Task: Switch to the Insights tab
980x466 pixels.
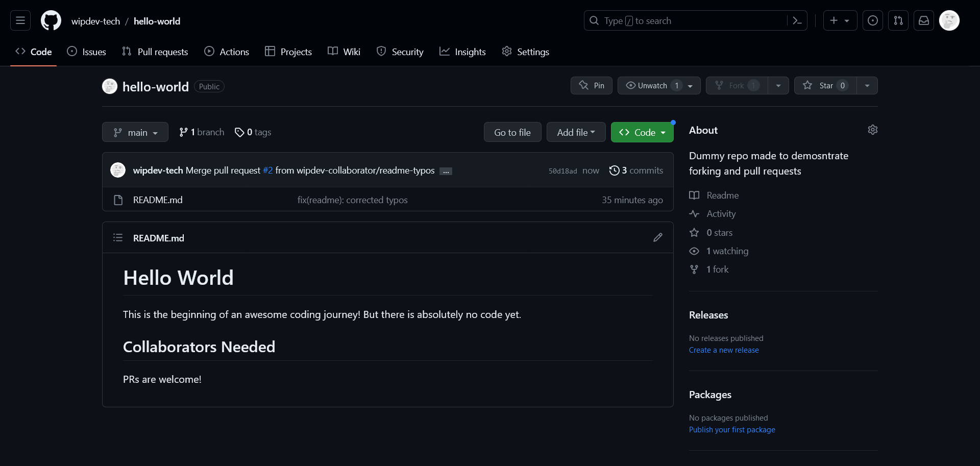Action: coord(462,52)
